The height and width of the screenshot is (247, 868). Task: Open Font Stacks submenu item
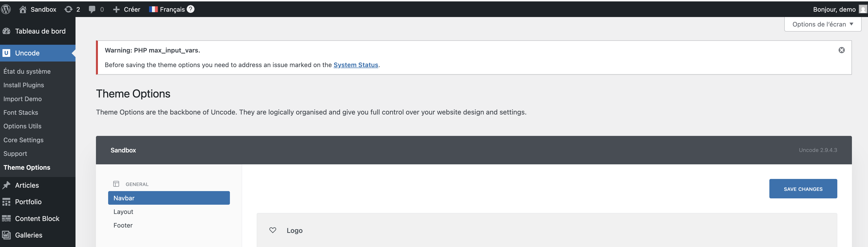[x=20, y=112]
